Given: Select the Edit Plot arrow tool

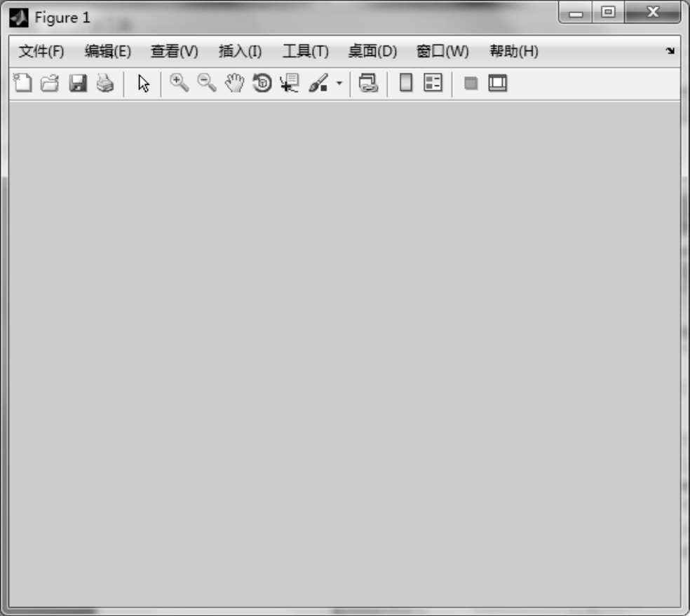Looking at the screenshot, I should pos(144,83).
